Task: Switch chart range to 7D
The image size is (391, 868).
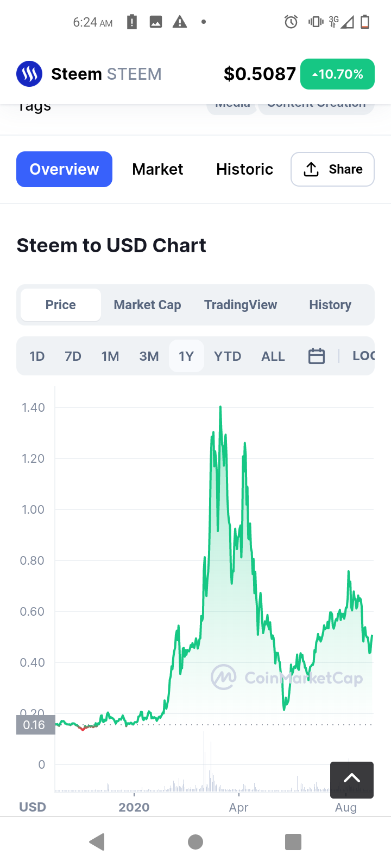Action: [x=73, y=356]
